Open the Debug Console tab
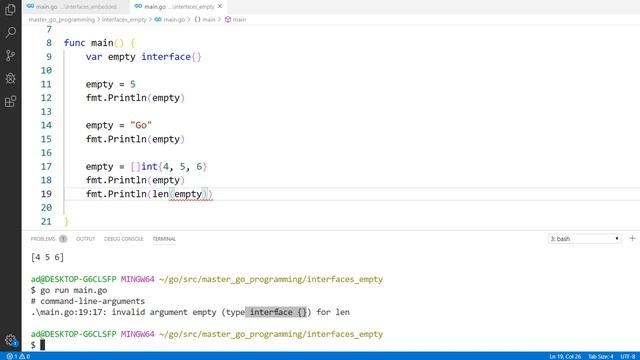This screenshot has height=360, width=640. (x=124, y=239)
